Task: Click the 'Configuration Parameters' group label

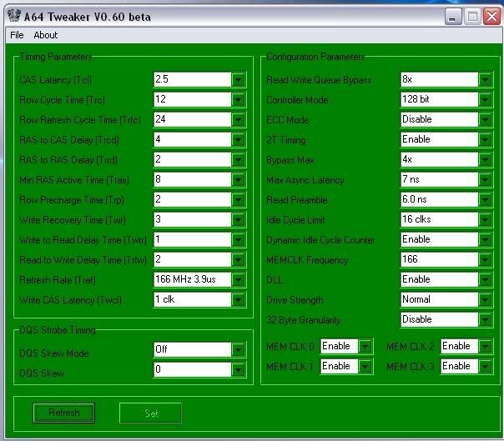Action: click(x=315, y=57)
